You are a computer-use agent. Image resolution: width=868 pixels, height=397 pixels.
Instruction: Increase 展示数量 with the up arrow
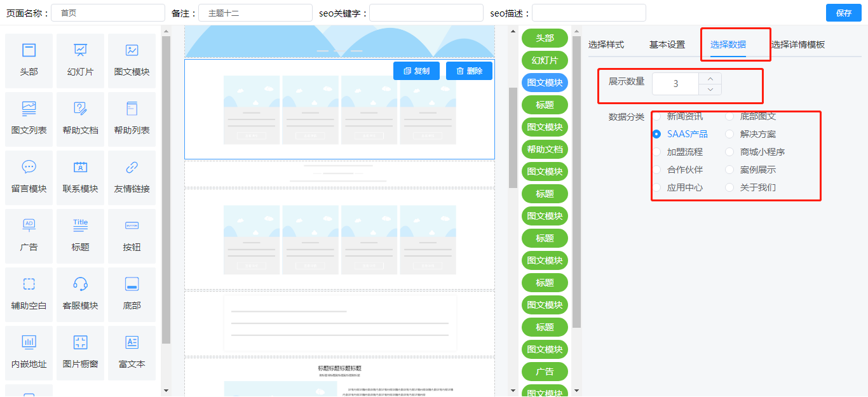[x=710, y=78]
